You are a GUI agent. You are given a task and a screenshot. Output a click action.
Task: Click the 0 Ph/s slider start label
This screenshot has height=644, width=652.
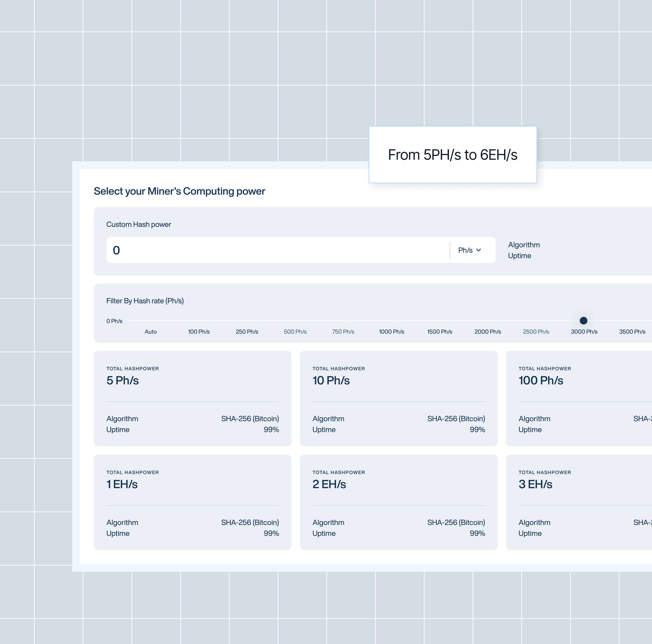click(114, 321)
